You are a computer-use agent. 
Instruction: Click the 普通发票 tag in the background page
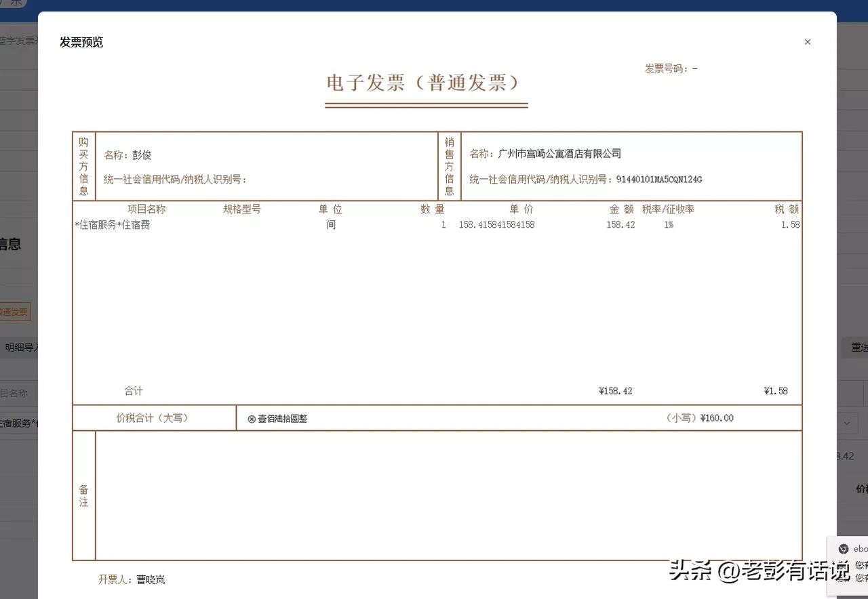[14, 312]
